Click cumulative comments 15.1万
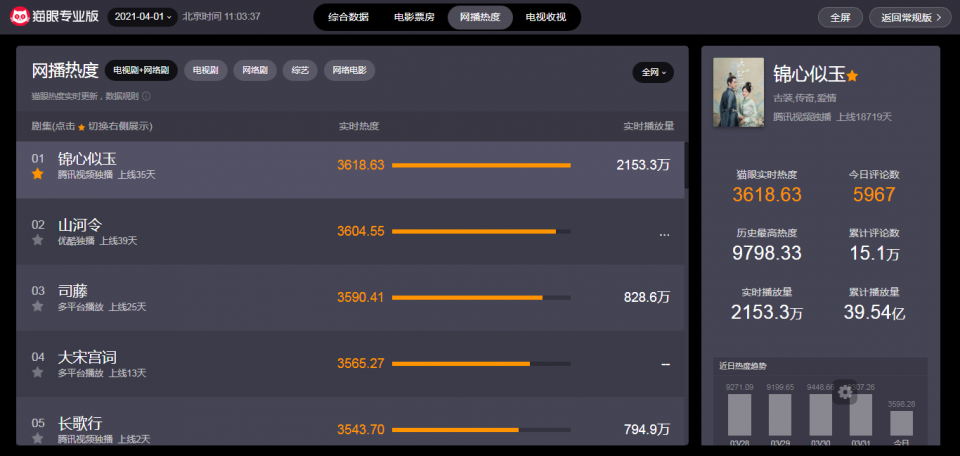 pos(874,253)
